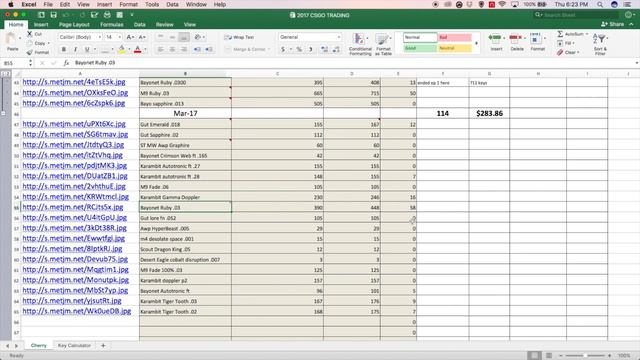
Task: Open link s.metjm.net/Wk0ueDB.jpg
Action: tap(77, 311)
